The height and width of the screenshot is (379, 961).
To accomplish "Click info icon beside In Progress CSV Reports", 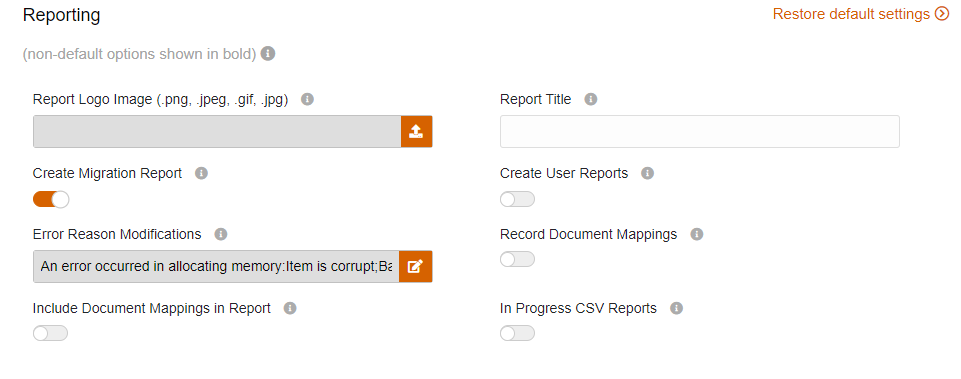I will (x=677, y=308).
